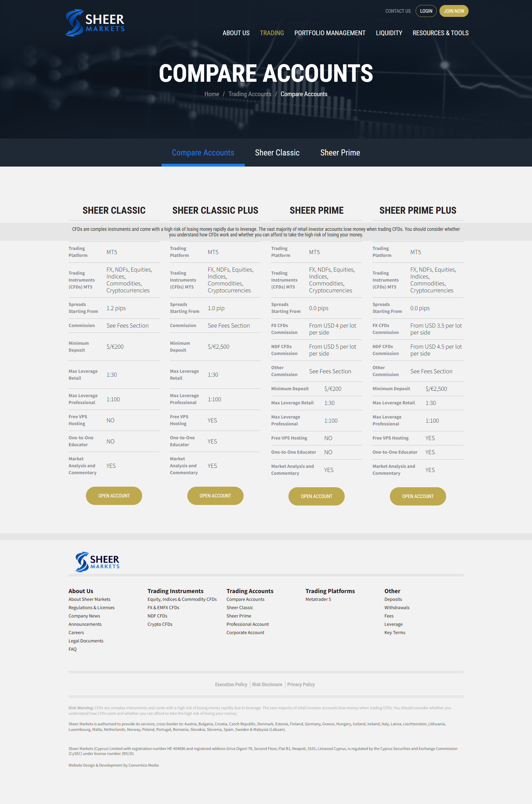Open Sheer Classic footer link
The image size is (532, 804).
tap(239, 608)
